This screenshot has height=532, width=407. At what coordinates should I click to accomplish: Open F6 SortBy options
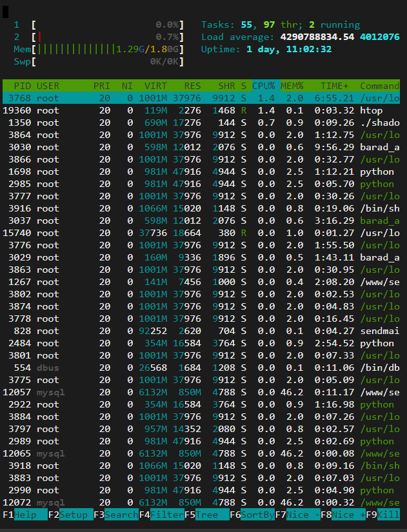[x=254, y=515]
